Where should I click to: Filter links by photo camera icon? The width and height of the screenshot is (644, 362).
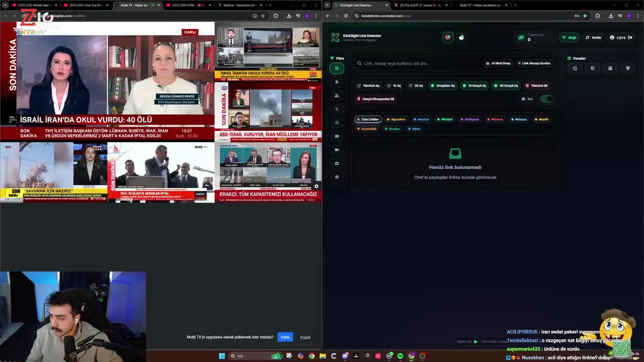337,163
